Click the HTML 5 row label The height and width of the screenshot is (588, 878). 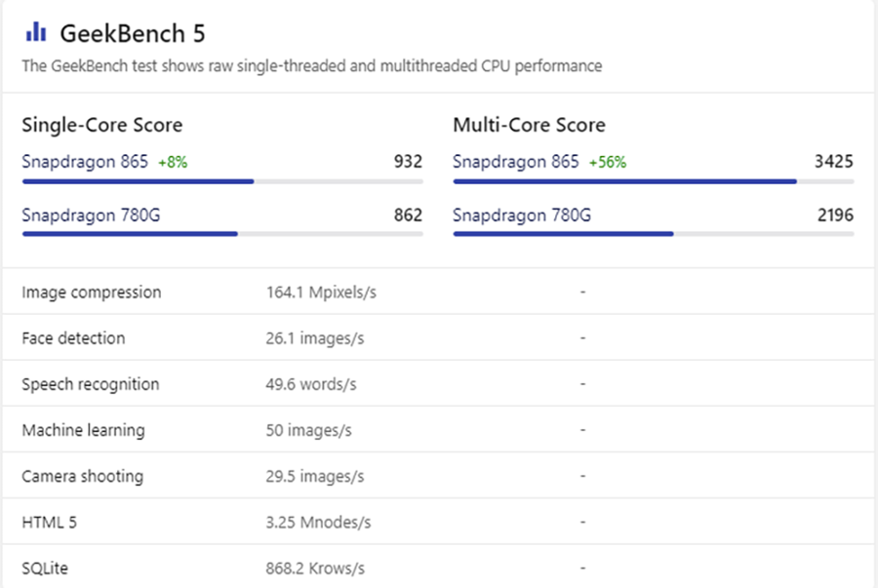(x=50, y=522)
